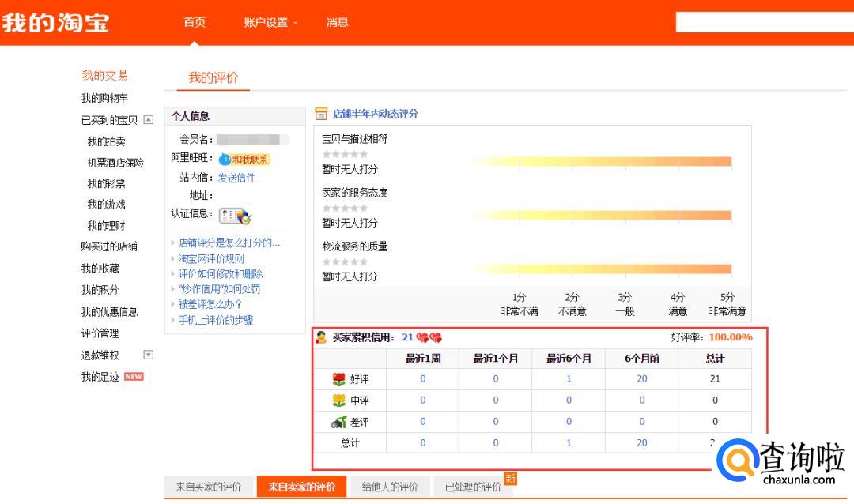Open the 消息 header menu
The image size is (854, 504).
[x=337, y=22]
